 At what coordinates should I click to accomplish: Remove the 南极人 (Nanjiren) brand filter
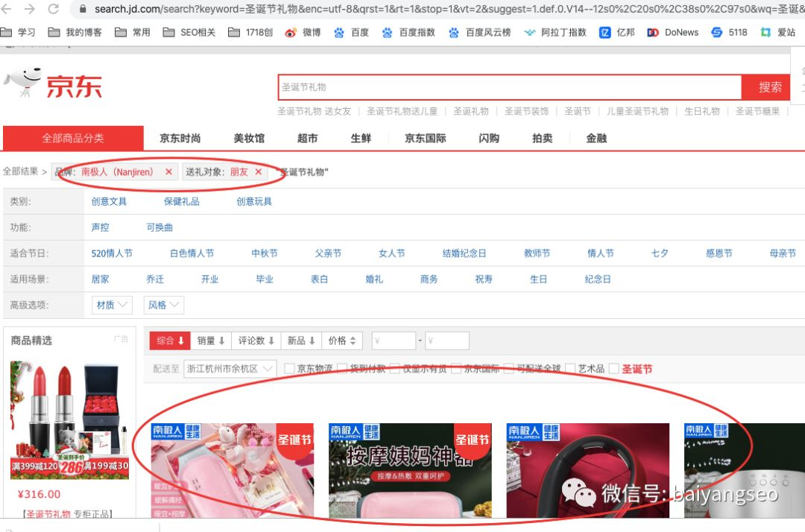pyautogui.click(x=168, y=172)
